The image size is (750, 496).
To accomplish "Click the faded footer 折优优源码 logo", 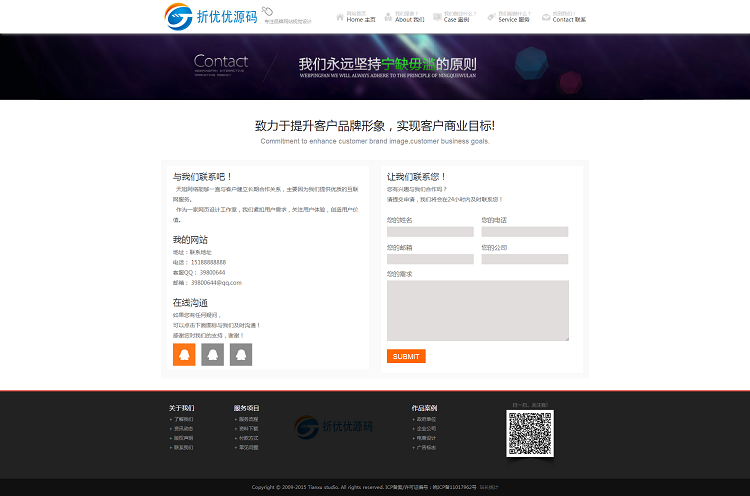I will click(x=334, y=427).
